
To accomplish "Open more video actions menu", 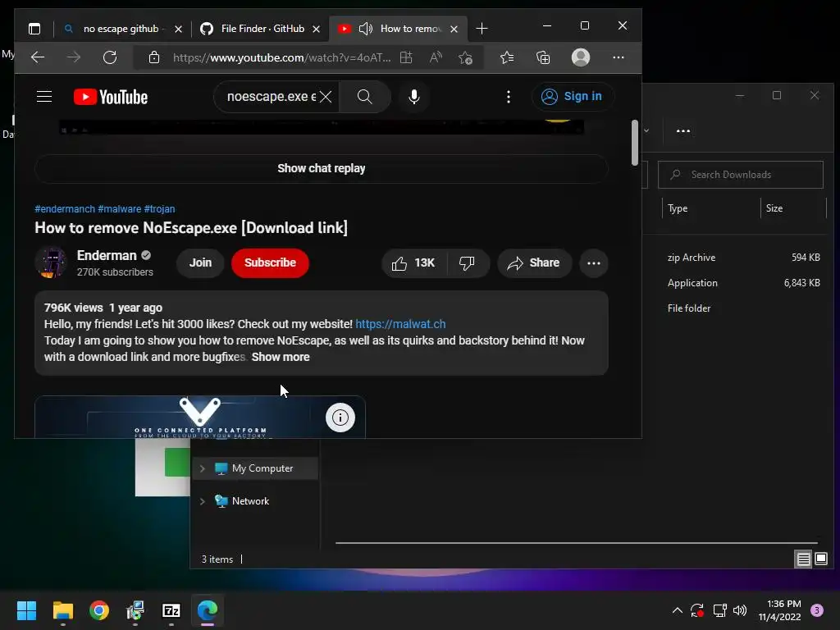I will 594,263.
